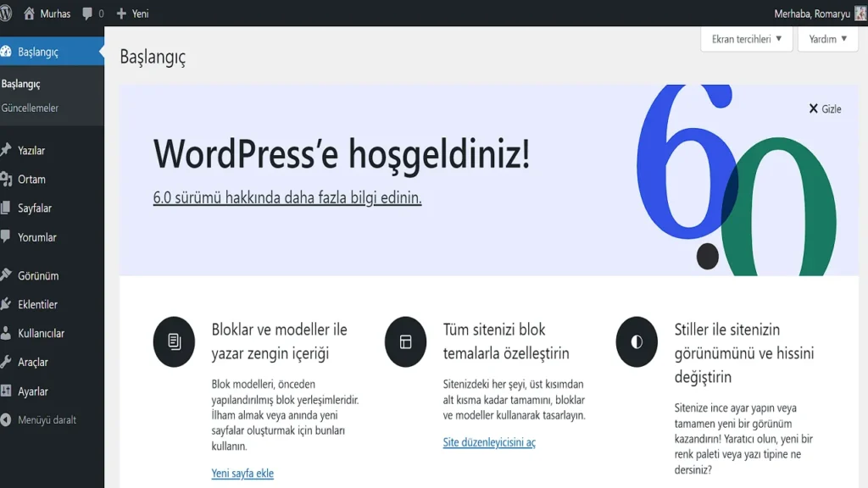
Task: Open the Görünüm appearance menu
Action: click(38, 275)
